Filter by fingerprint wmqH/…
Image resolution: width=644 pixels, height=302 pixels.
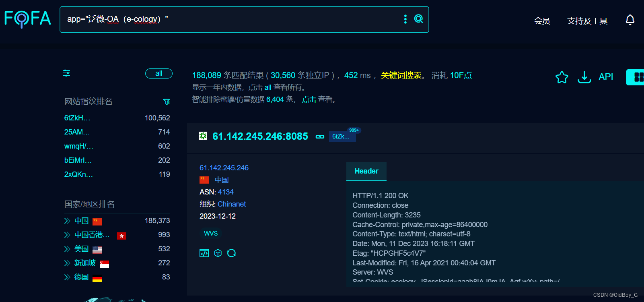(x=78, y=146)
